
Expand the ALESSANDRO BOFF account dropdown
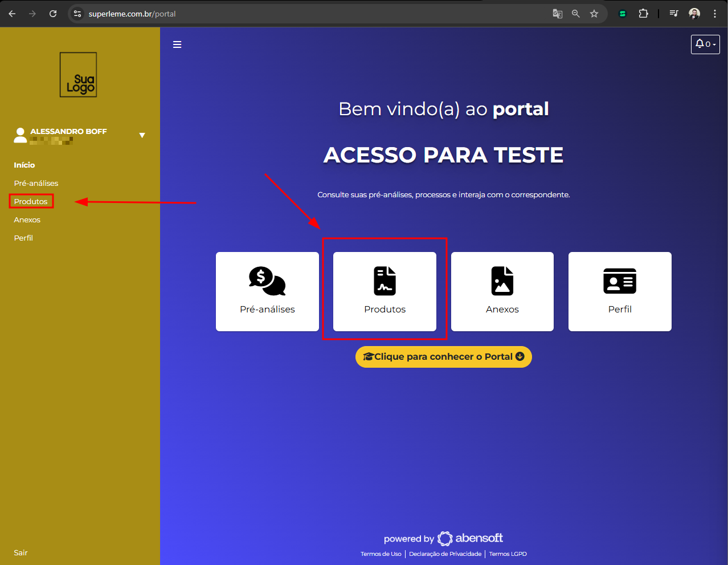pos(142,135)
